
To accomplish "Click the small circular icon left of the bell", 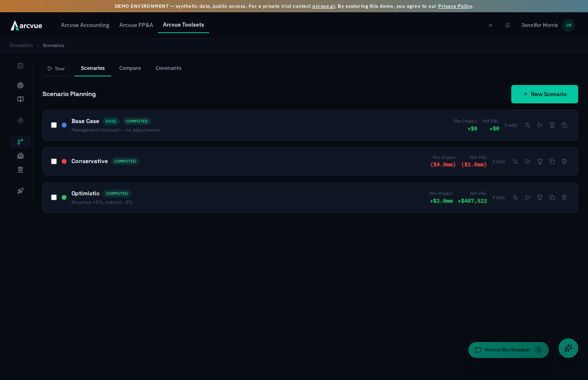I will click(x=490, y=25).
